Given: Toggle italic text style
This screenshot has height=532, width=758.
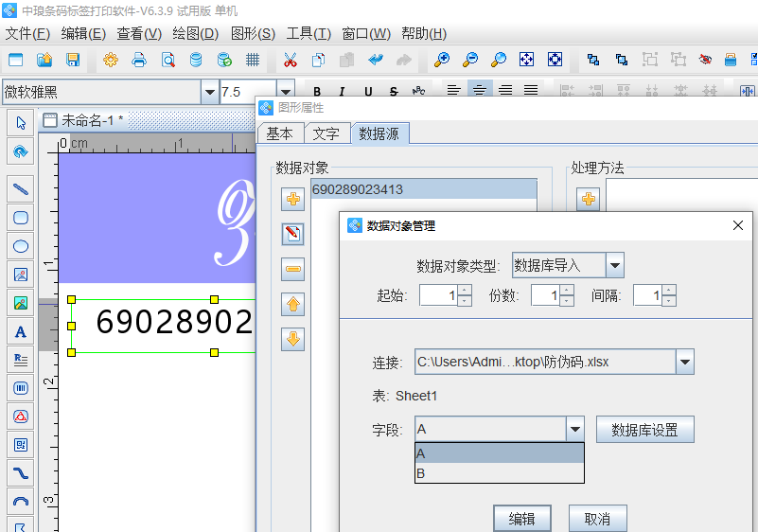Looking at the screenshot, I should click(343, 92).
